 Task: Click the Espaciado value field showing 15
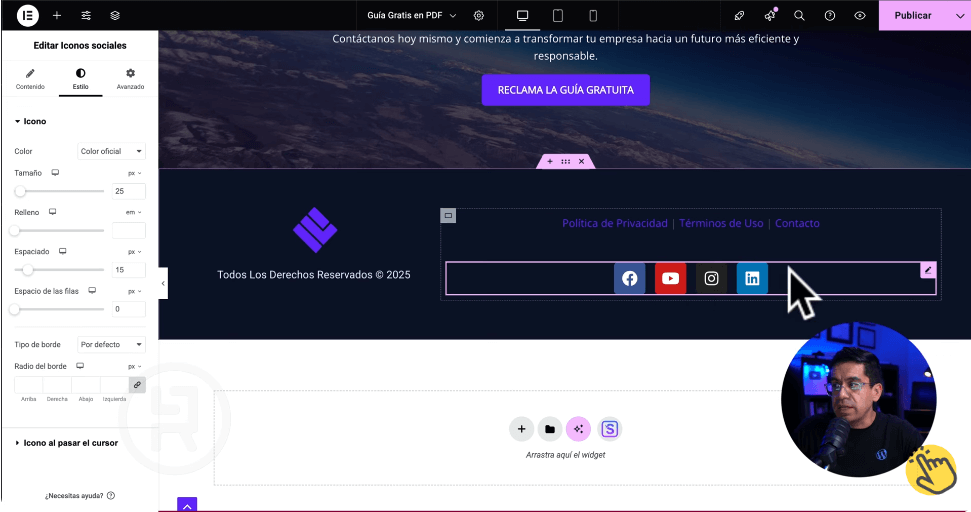129,270
